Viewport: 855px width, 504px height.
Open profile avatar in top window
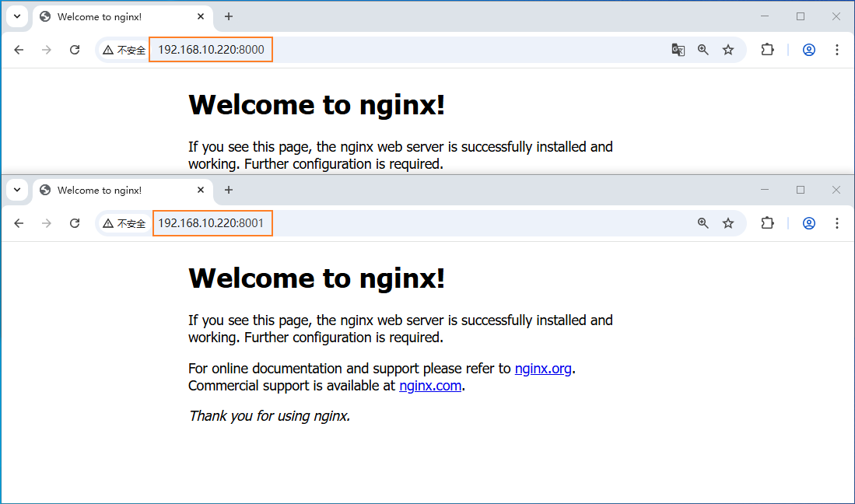(x=809, y=50)
